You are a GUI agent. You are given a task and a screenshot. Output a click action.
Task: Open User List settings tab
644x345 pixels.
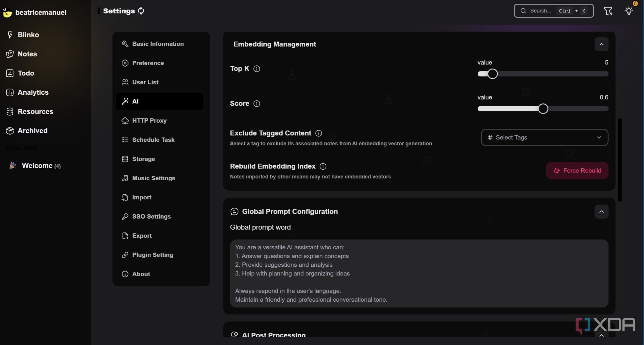[159, 82]
